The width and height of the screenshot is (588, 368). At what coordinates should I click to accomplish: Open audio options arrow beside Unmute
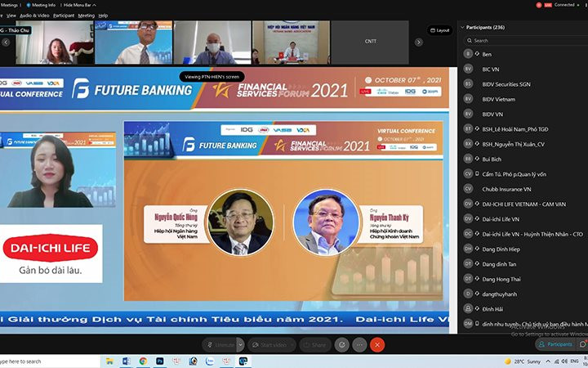coord(241,345)
